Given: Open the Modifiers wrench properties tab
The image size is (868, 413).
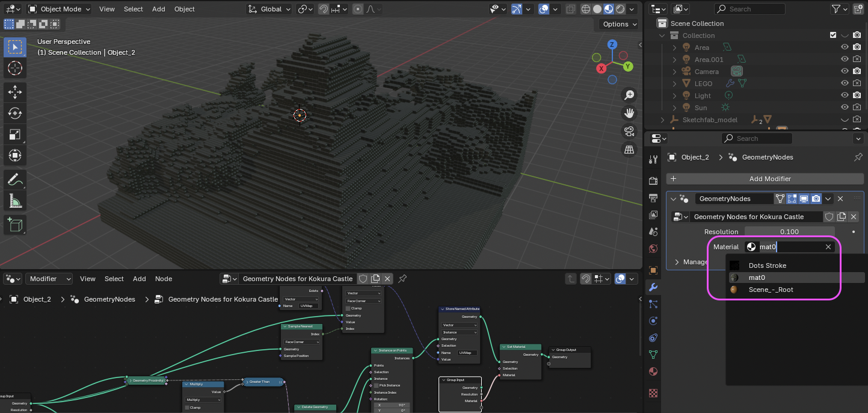Looking at the screenshot, I should (653, 287).
